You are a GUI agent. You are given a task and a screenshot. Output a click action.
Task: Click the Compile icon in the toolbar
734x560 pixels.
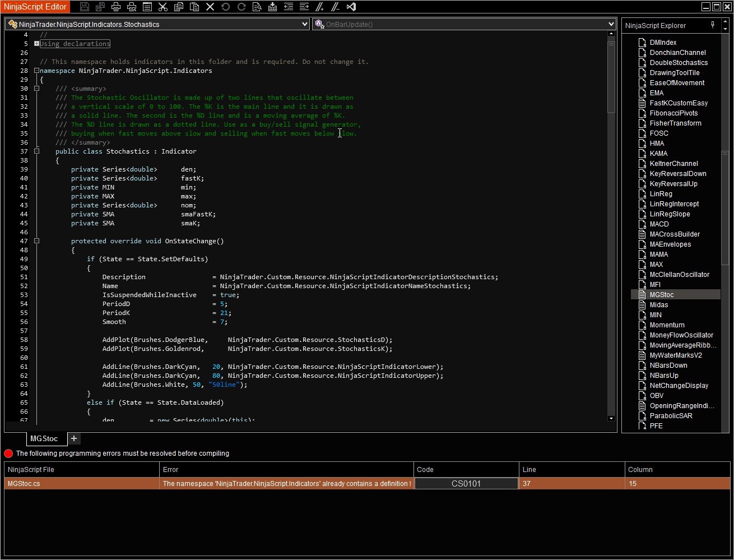point(272,7)
